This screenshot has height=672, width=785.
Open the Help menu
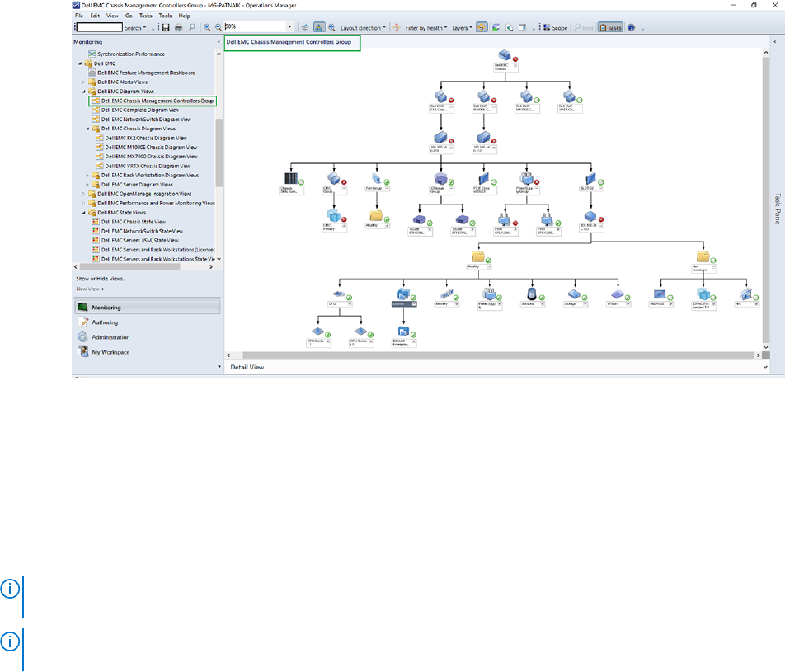click(185, 16)
